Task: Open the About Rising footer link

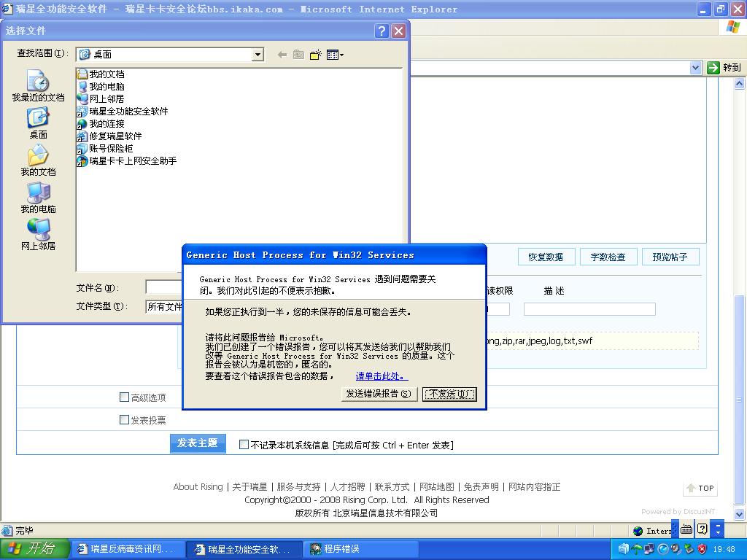Action: (198, 486)
